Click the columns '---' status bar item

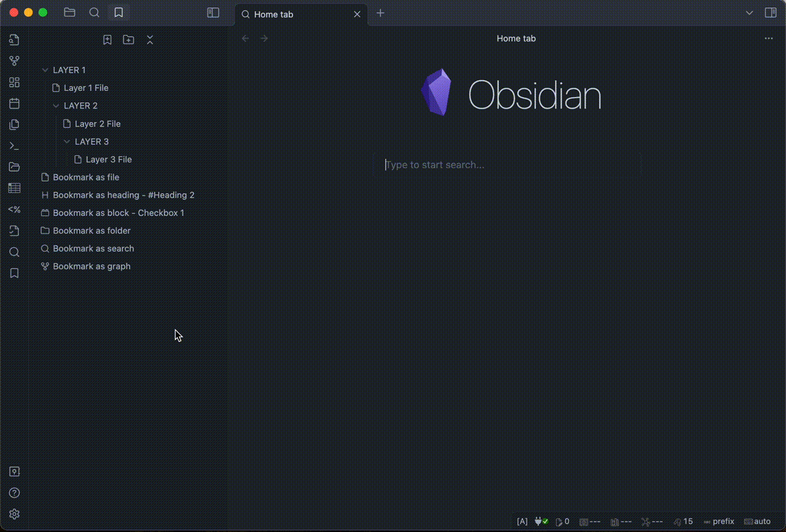pos(621,522)
